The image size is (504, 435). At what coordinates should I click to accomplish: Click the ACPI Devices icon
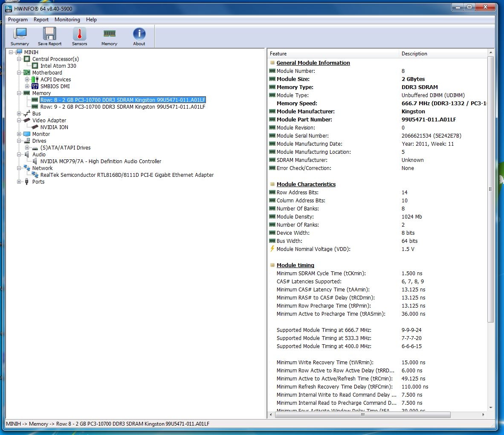(35, 79)
